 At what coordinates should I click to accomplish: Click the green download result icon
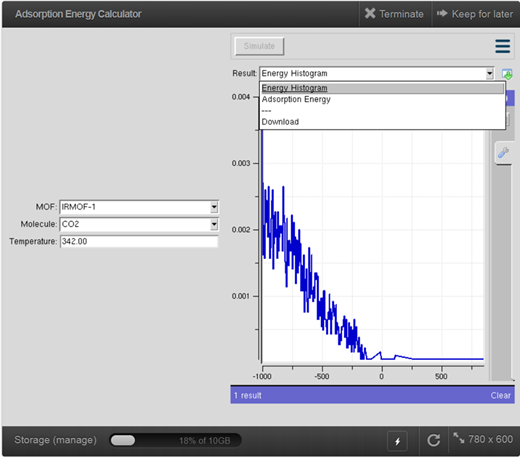click(507, 74)
